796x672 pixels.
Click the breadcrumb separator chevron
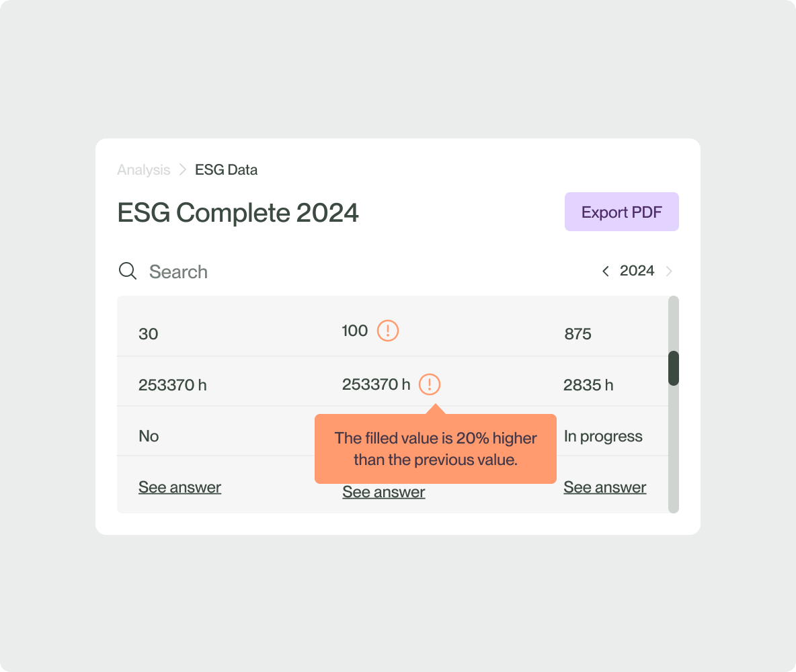tap(182, 170)
